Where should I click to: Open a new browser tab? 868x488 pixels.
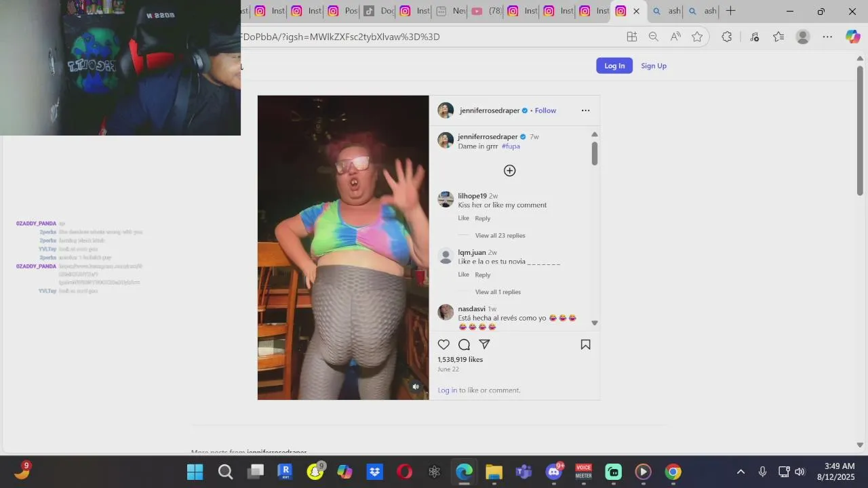coord(730,11)
